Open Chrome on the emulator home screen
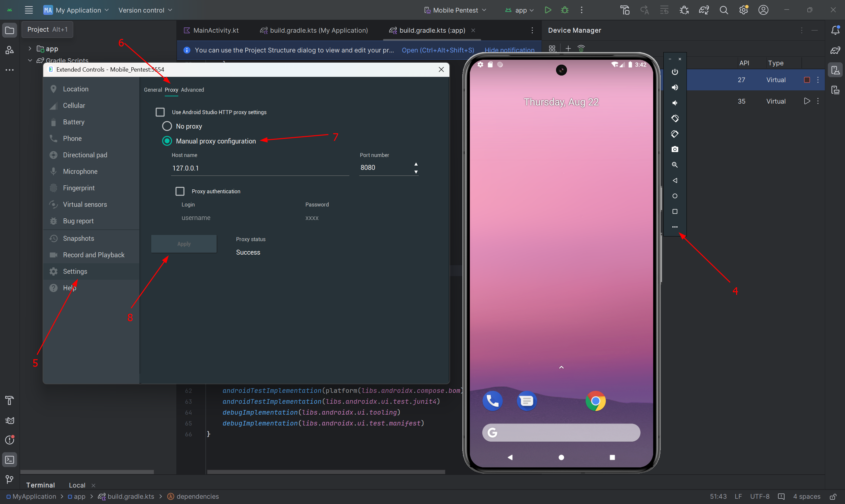Viewport: 845px width, 504px height. (x=595, y=401)
